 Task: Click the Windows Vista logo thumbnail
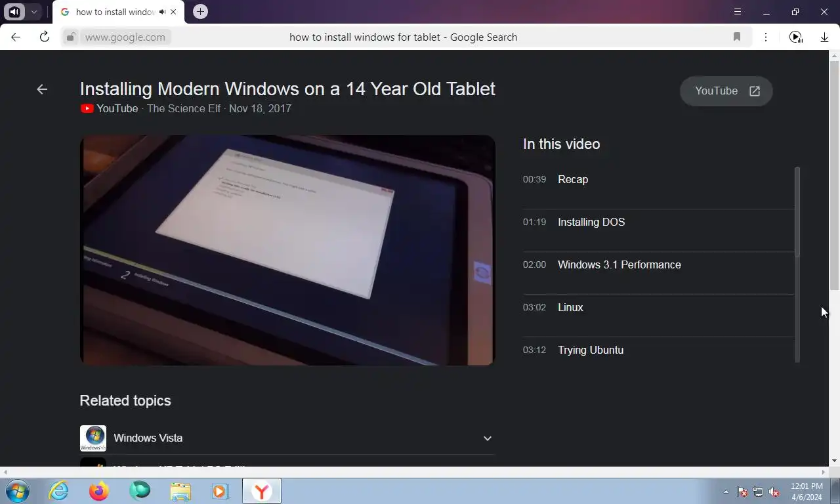(x=93, y=438)
